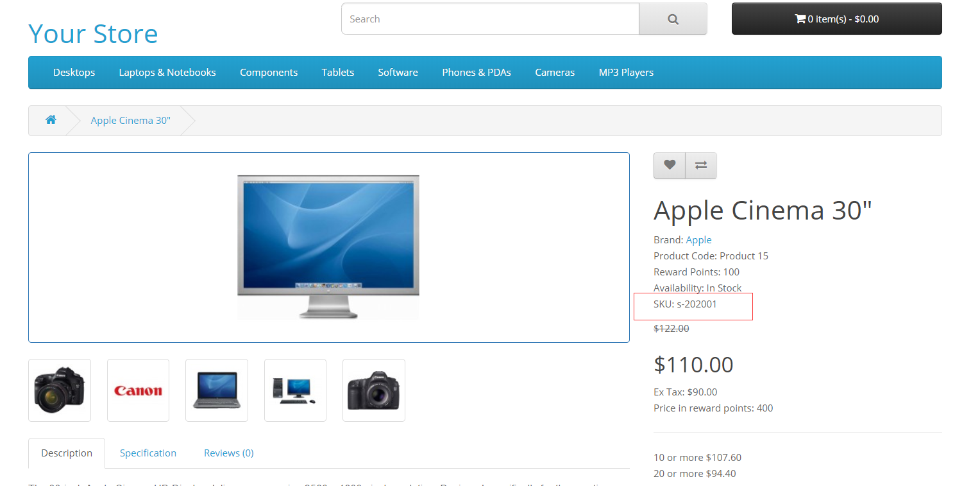Switch to the Description tab

67,453
